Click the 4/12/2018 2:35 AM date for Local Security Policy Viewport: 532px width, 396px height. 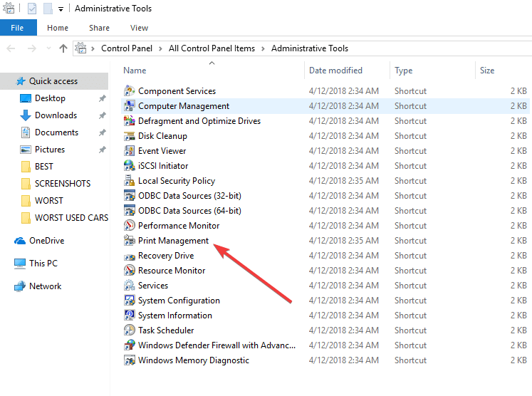pyautogui.click(x=344, y=180)
